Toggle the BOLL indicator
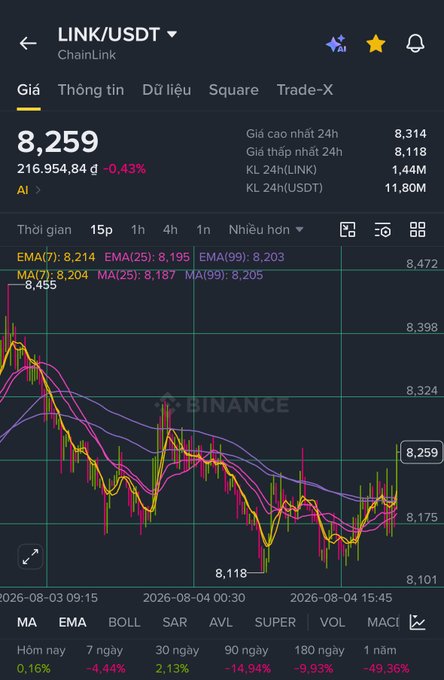The image size is (444, 680). (124, 622)
